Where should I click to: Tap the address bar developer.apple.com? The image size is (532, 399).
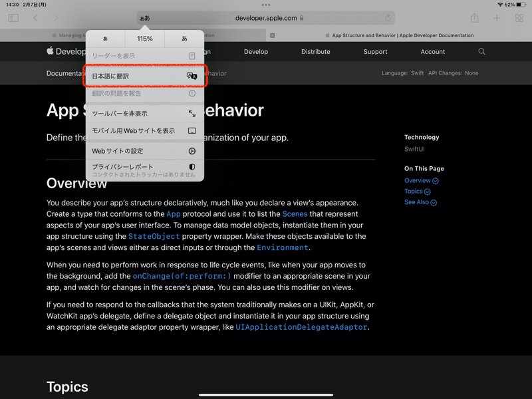tap(266, 18)
